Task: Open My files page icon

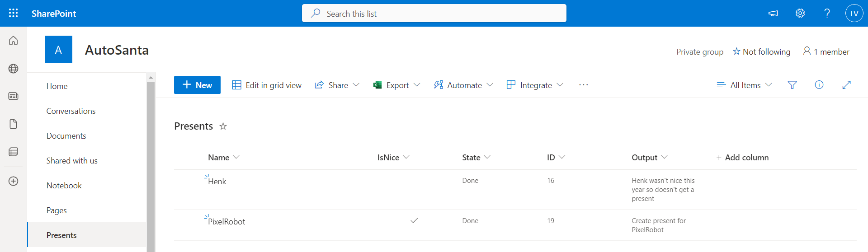Action: tap(14, 124)
